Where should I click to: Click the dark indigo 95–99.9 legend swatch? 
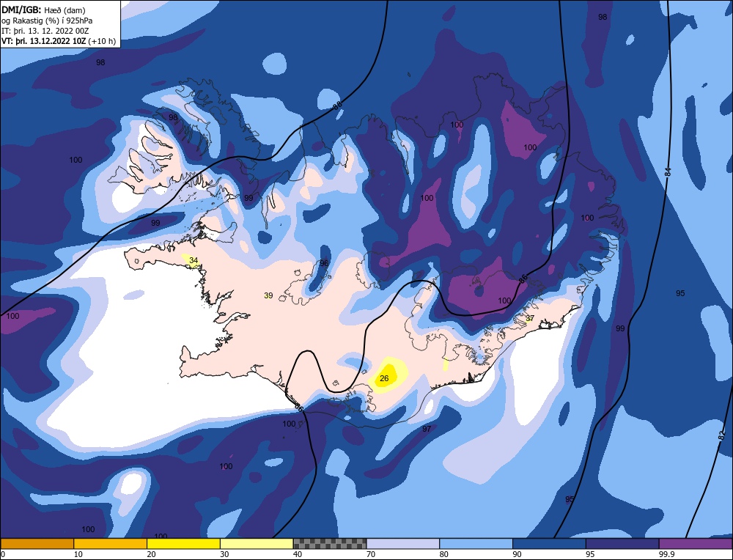(622, 543)
